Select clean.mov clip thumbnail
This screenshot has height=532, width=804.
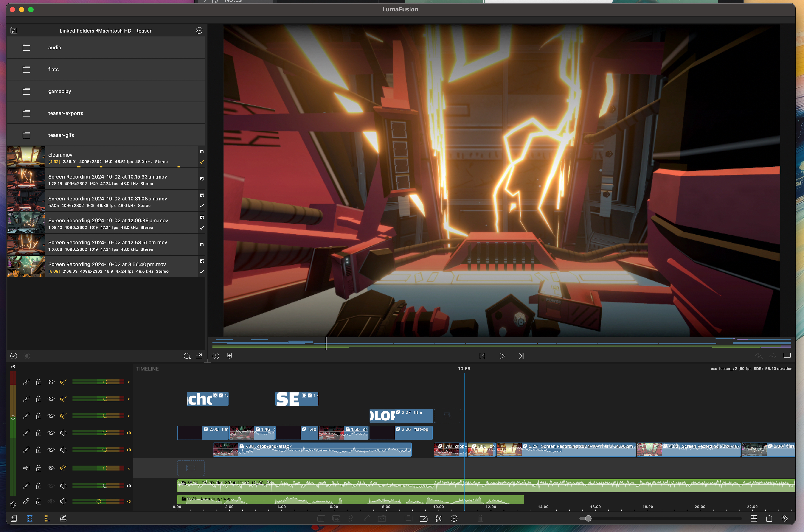point(26,157)
